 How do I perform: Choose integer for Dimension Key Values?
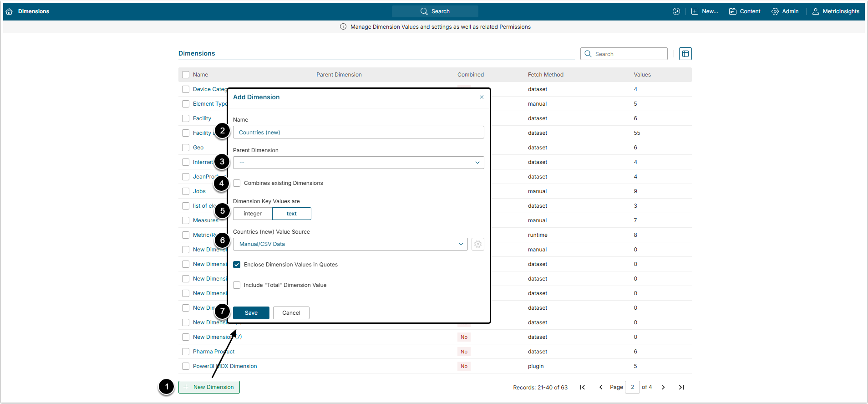(x=253, y=214)
